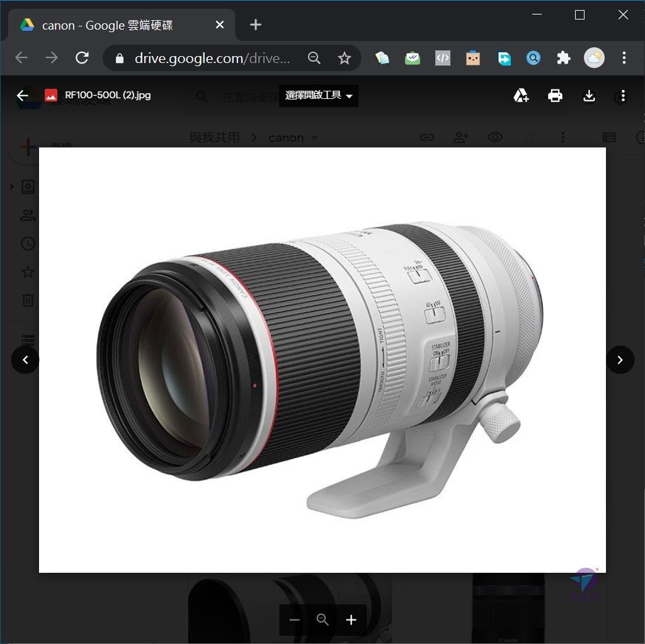Show next image in preview
Screen dimensions: 645x644
click(620, 360)
